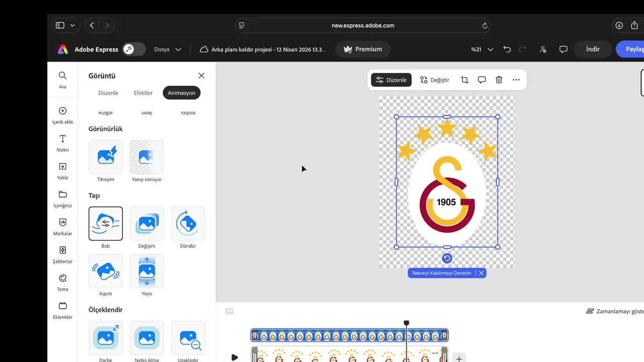The width and height of the screenshot is (644, 362).
Task: Expand the sidebar options chevron
Action: 72,25
